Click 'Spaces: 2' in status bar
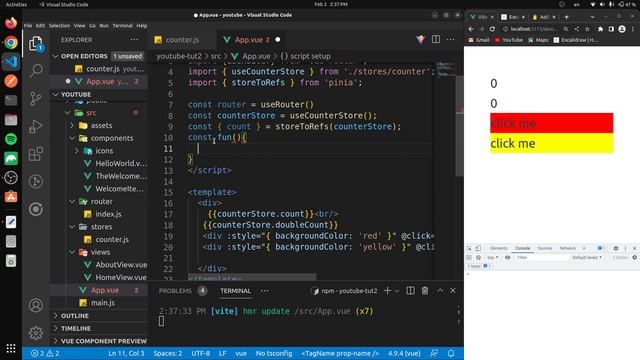 point(168,353)
